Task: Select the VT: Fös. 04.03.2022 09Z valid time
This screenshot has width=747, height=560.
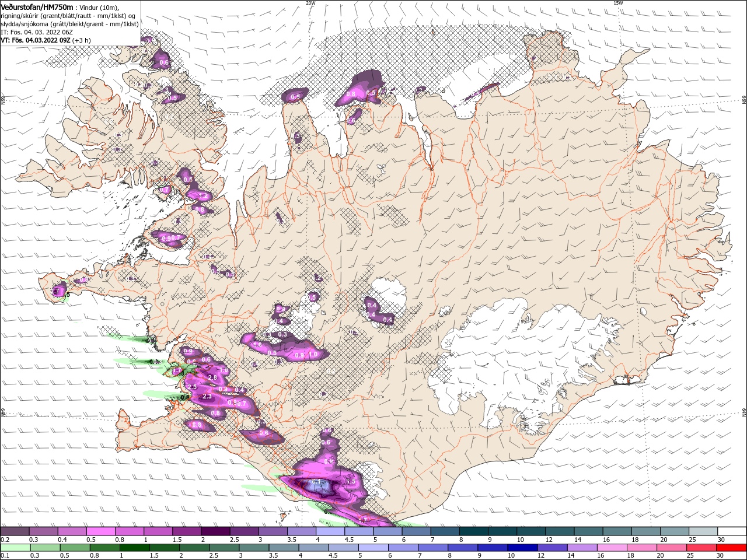Action: coord(46,40)
